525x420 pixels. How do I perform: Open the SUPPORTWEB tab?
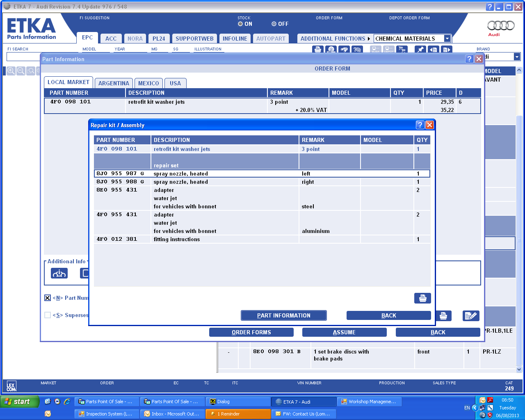(194, 39)
